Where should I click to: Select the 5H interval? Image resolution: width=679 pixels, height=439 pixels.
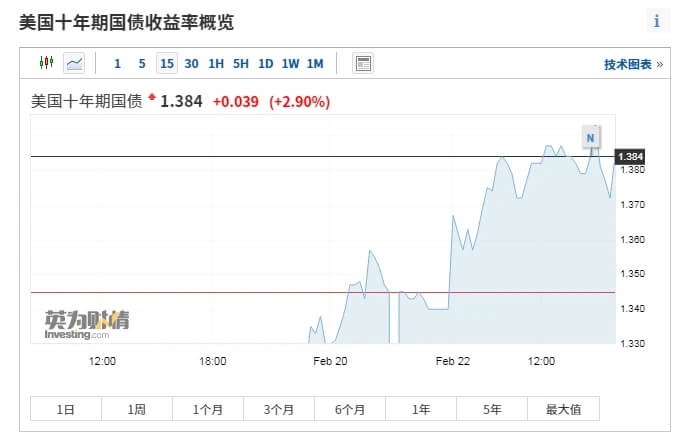241,64
